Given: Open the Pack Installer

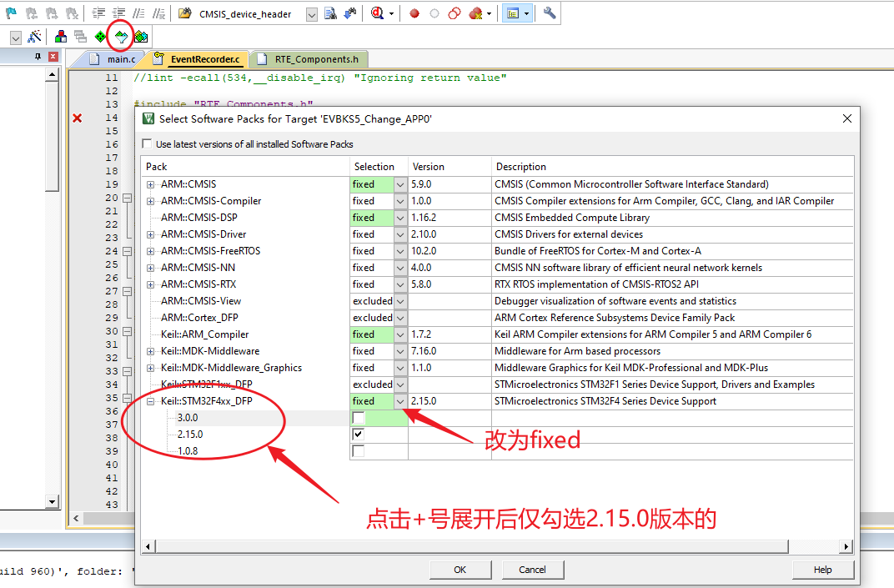Looking at the screenshot, I should coord(140,36).
